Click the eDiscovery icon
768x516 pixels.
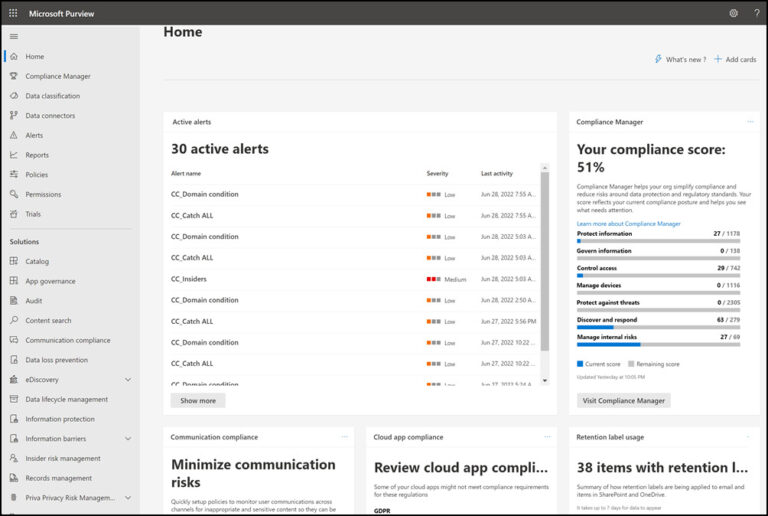click(14, 379)
